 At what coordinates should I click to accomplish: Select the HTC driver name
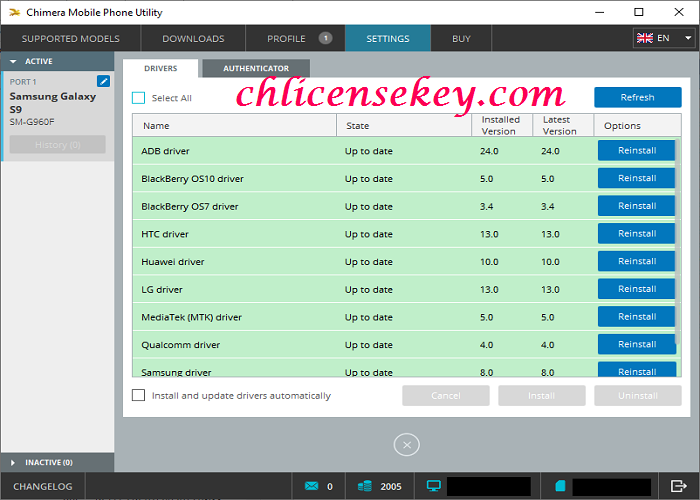[x=165, y=234]
